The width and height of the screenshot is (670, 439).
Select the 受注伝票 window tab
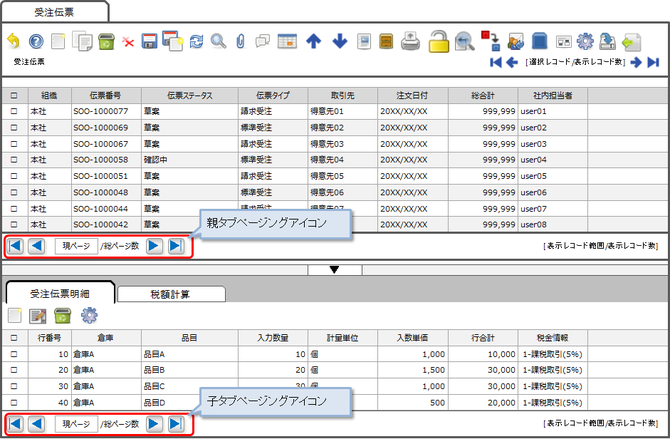(55, 12)
